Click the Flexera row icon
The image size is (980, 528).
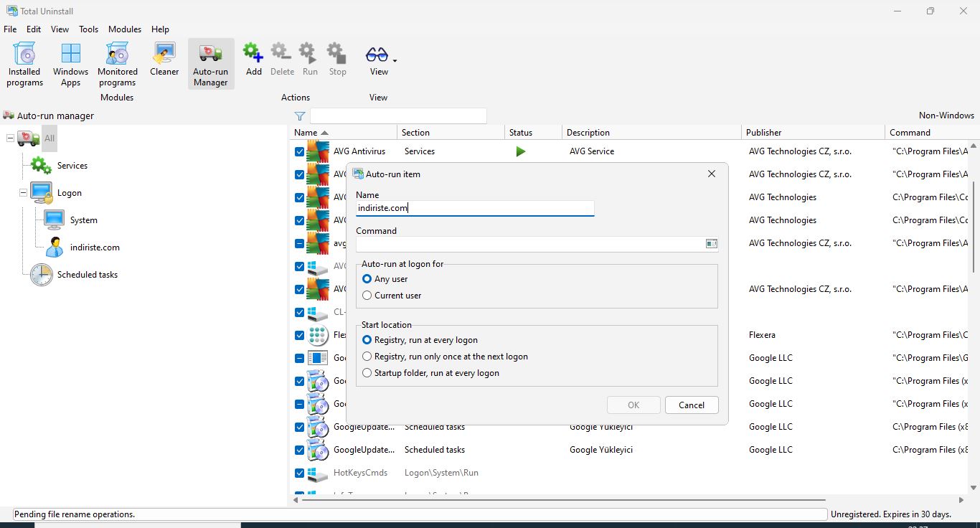click(x=318, y=335)
